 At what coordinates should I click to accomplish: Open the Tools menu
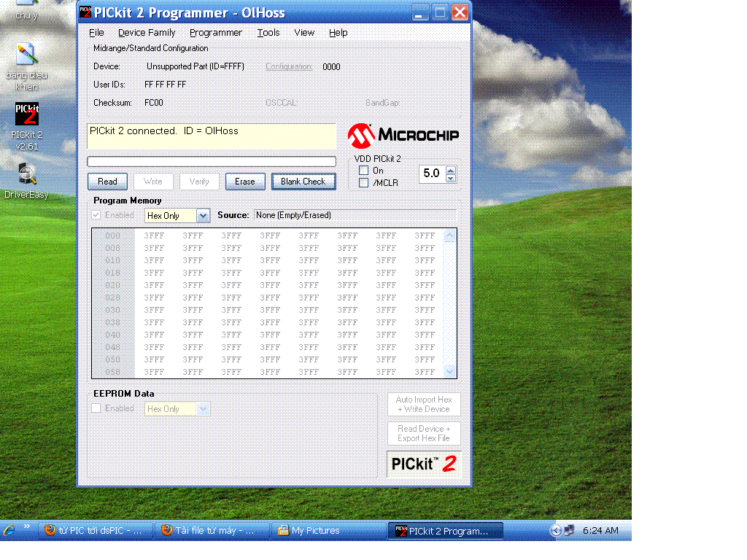[x=268, y=33]
